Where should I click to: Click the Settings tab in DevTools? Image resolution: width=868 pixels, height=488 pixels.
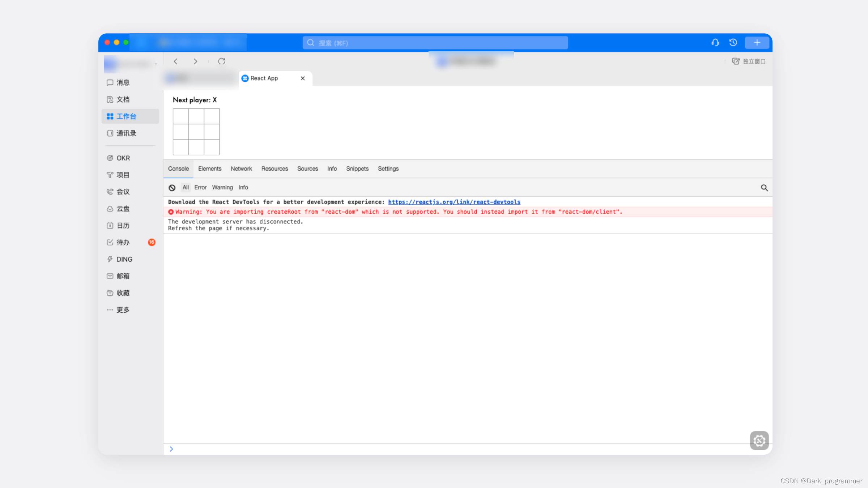[x=389, y=168]
